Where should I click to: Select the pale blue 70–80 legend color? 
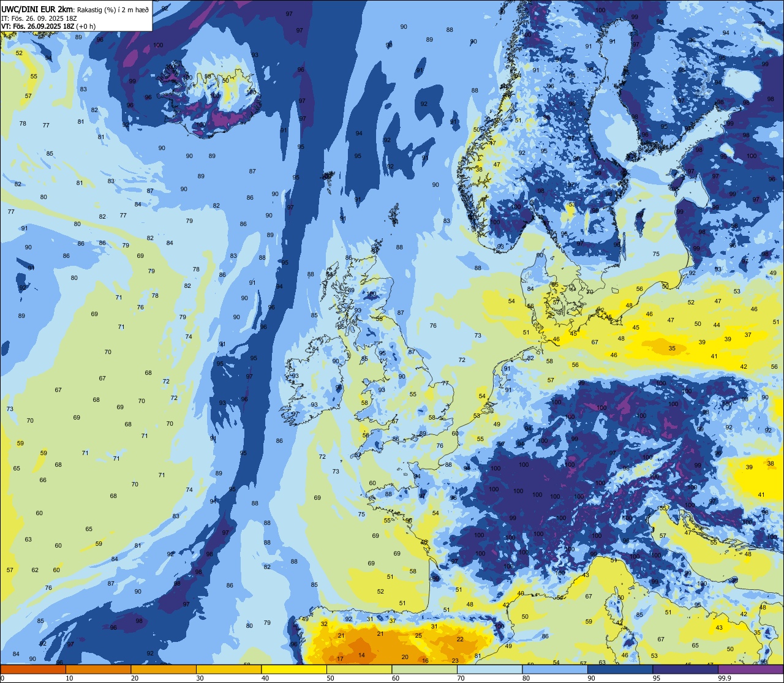click(x=489, y=669)
